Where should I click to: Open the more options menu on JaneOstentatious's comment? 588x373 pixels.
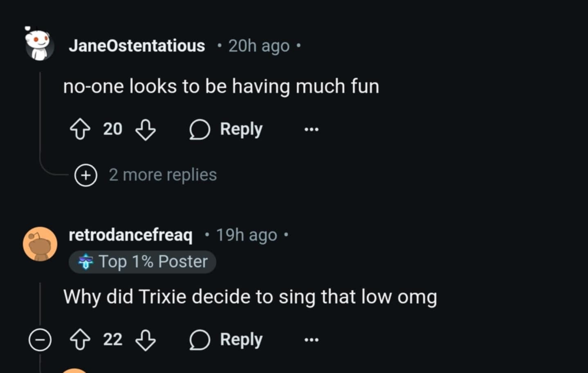point(311,129)
